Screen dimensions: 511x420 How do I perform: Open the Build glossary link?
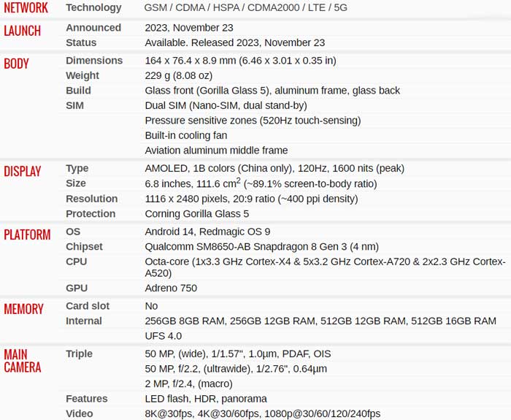click(x=78, y=91)
